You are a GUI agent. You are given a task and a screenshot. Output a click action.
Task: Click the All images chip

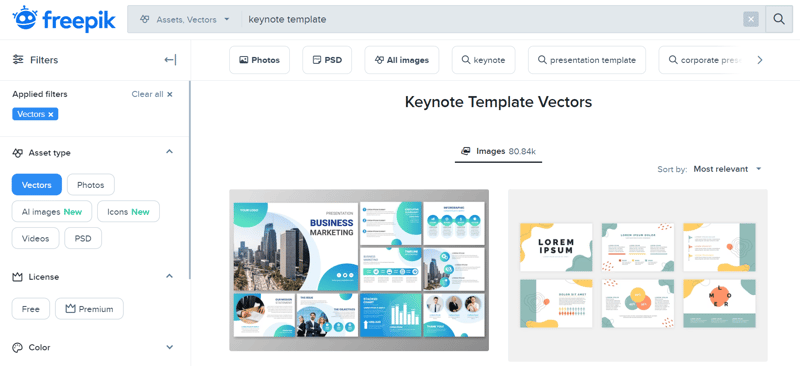pos(402,60)
